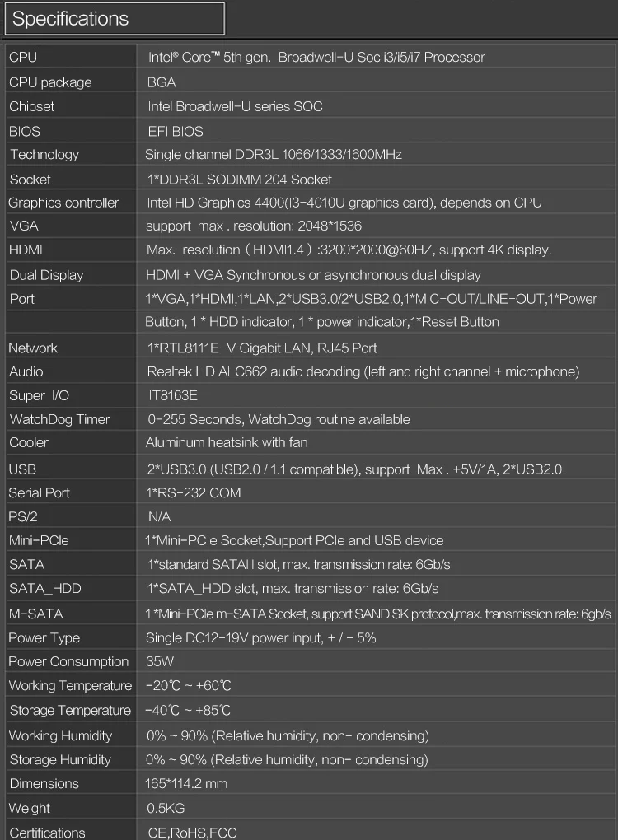Select the Chipset row label
The height and width of the screenshot is (840, 618).
click(x=31, y=106)
